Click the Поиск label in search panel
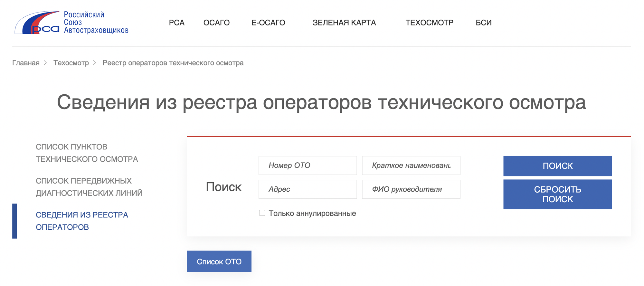 click(223, 187)
